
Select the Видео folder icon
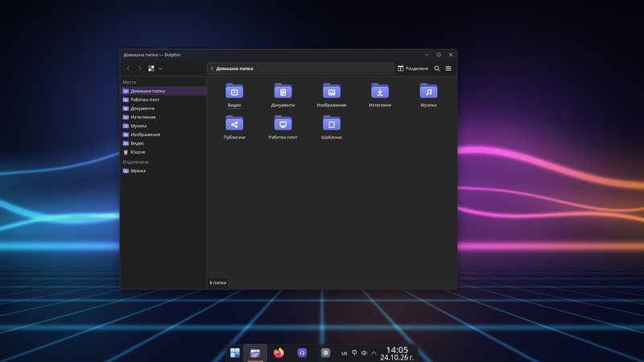(x=234, y=91)
